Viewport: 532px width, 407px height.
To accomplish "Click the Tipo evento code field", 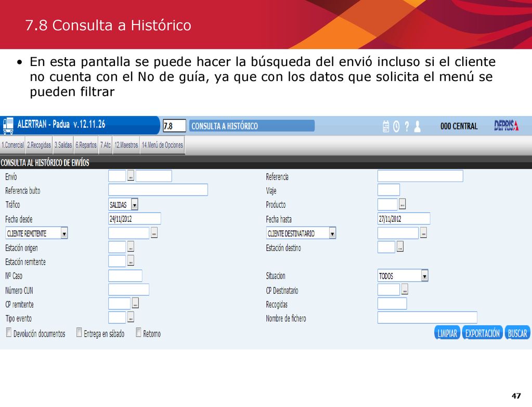I will click(117, 317).
